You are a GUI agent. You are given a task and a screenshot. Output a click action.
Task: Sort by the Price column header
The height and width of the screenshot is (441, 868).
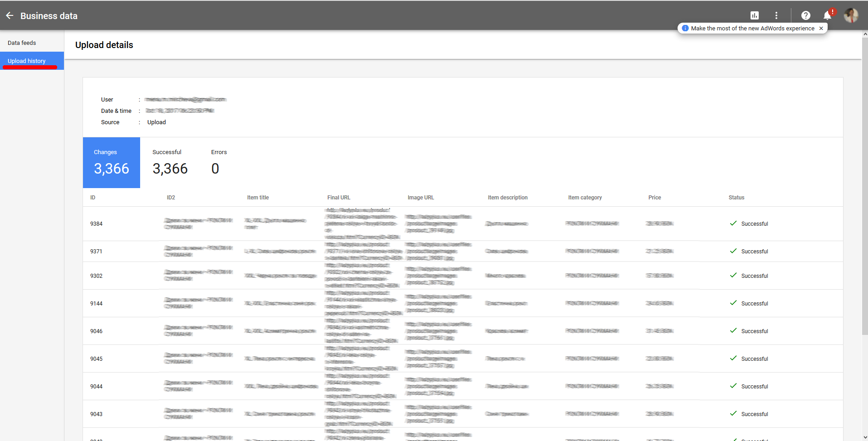point(654,197)
